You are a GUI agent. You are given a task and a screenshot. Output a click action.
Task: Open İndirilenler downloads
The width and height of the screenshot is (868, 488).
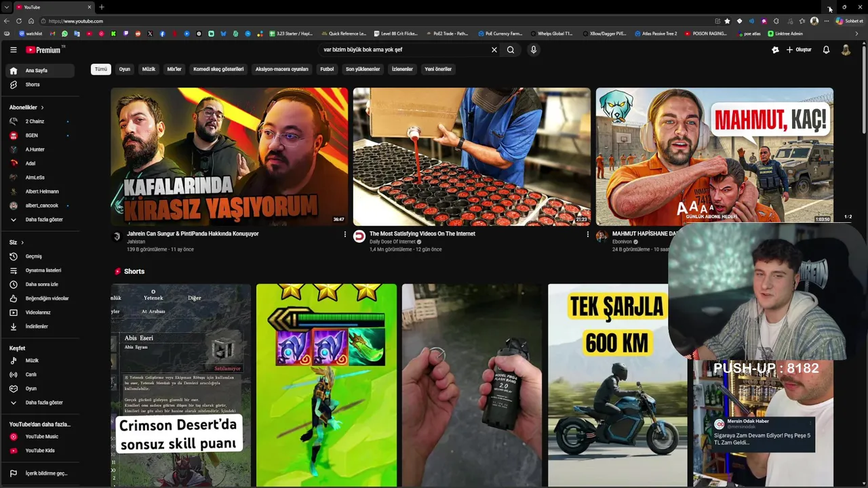coord(39,327)
